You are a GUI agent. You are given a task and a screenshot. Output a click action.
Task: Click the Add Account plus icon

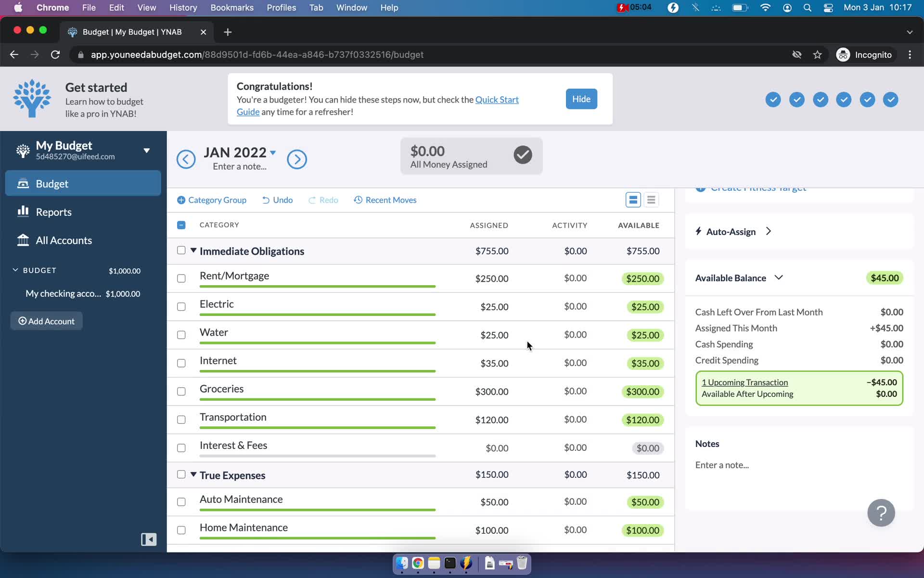(22, 321)
